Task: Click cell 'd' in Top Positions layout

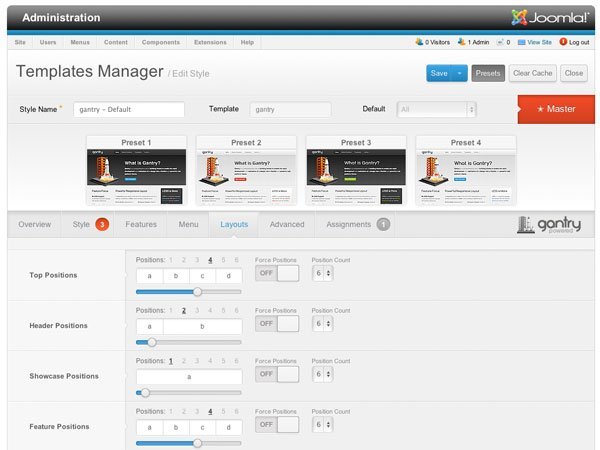Action: tap(228, 276)
